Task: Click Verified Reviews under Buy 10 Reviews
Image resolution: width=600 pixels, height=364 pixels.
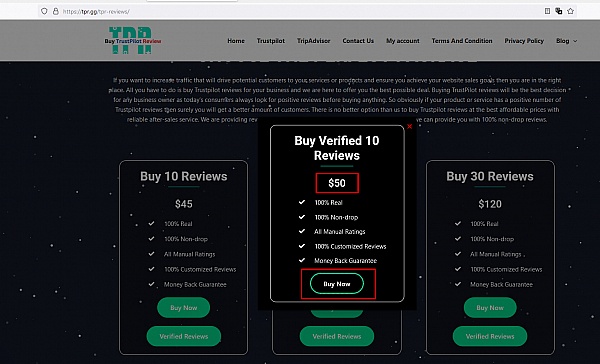Action: [x=184, y=336]
